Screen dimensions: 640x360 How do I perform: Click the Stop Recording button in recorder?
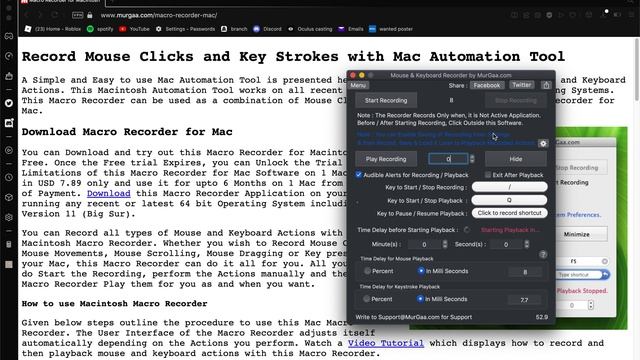pyautogui.click(x=516, y=100)
